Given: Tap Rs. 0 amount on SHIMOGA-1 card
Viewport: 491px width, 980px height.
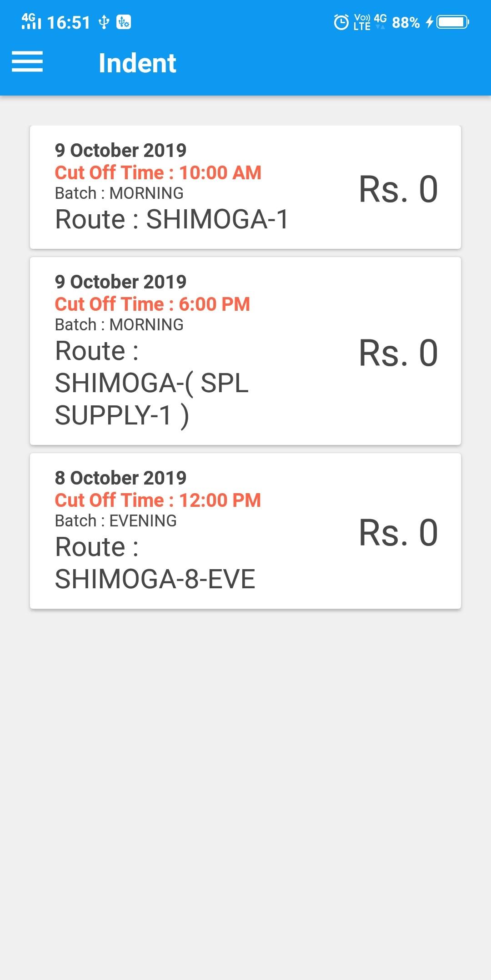Looking at the screenshot, I should click(398, 189).
